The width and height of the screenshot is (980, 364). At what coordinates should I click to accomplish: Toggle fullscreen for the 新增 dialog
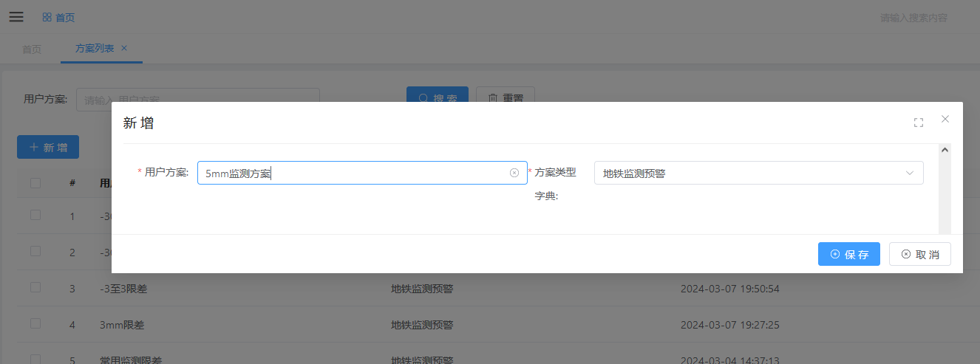[x=919, y=123]
